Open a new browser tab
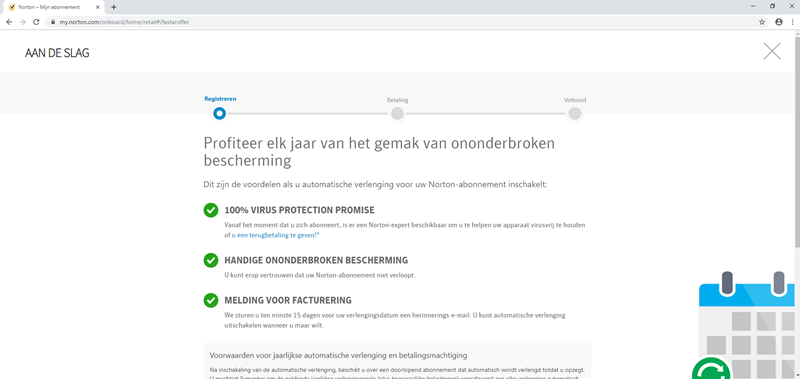Screen dimensions: 800x379 coord(113,7)
